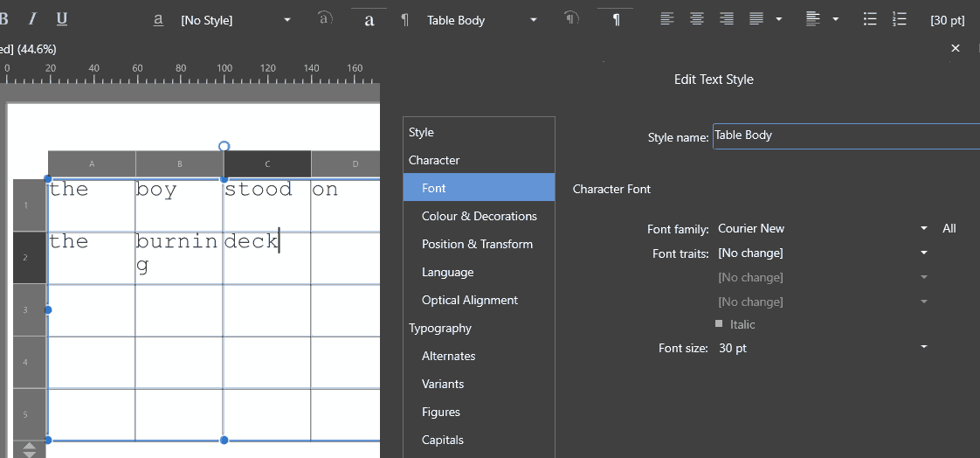Tick the Italic checkbox
This screenshot has width=980, height=458.
point(719,324)
